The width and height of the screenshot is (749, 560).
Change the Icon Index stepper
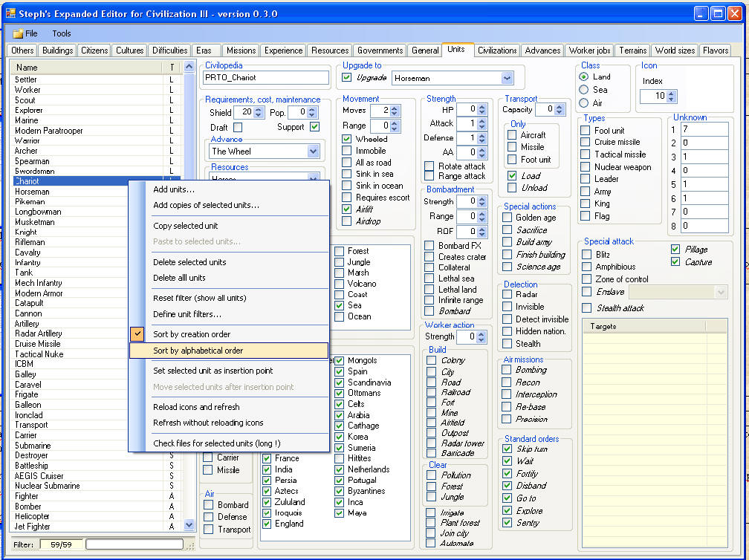click(671, 96)
